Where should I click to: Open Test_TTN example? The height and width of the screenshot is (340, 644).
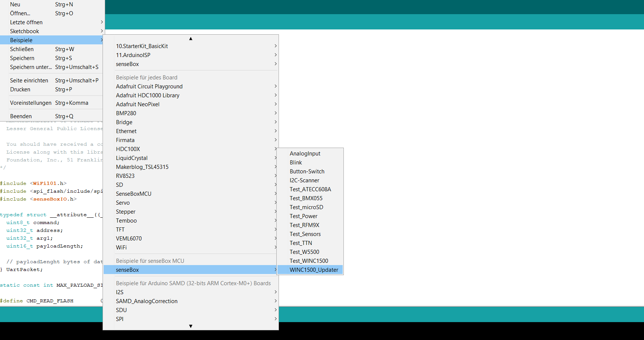point(310,243)
